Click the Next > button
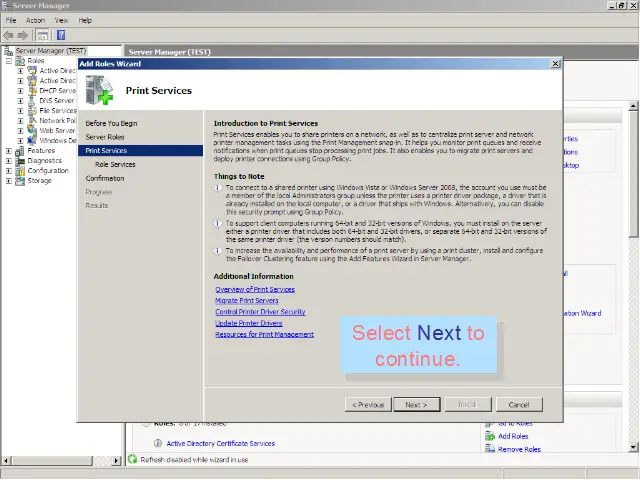 click(x=417, y=404)
